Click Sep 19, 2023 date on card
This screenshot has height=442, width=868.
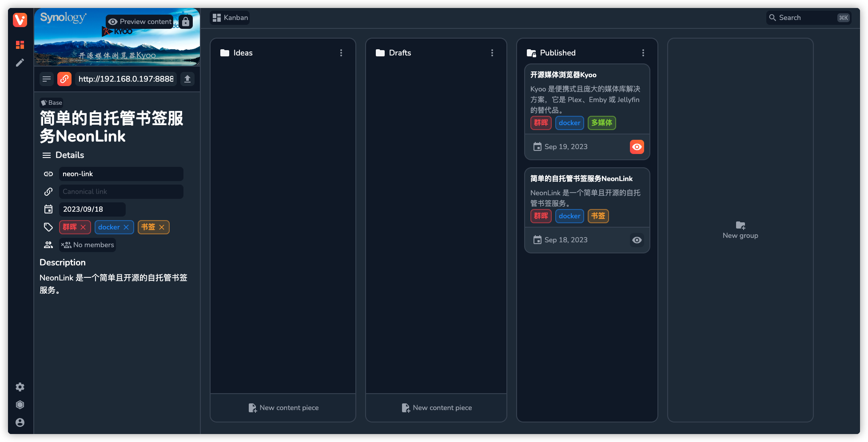[x=566, y=147]
